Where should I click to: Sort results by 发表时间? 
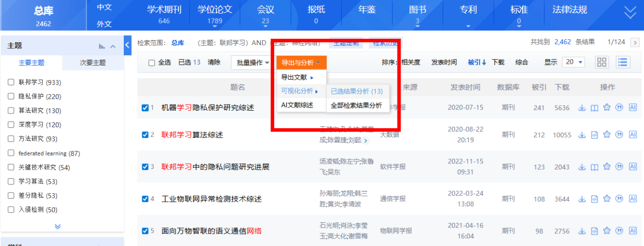(x=444, y=62)
